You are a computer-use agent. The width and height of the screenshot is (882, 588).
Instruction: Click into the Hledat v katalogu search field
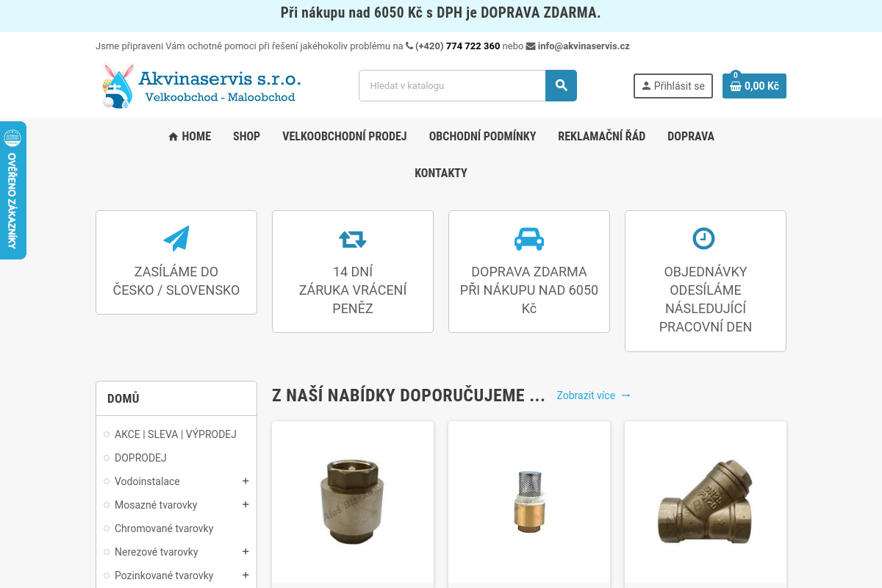pyautogui.click(x=451, y=85)
